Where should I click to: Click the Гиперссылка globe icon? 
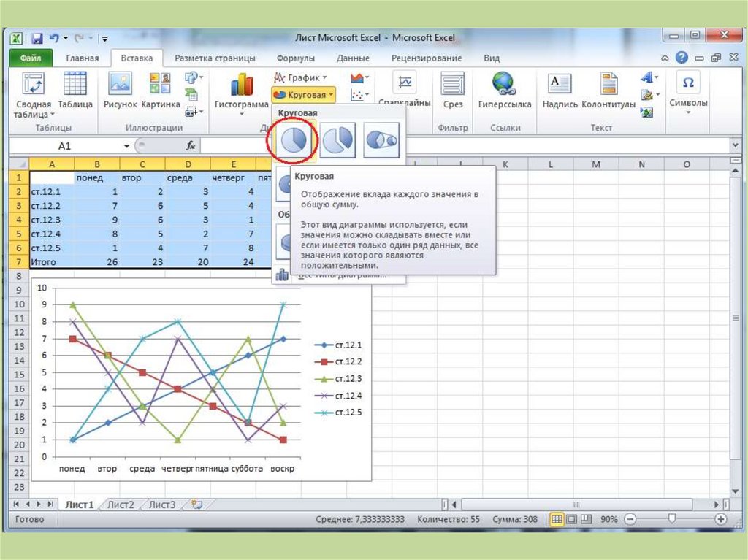point(504,83)
